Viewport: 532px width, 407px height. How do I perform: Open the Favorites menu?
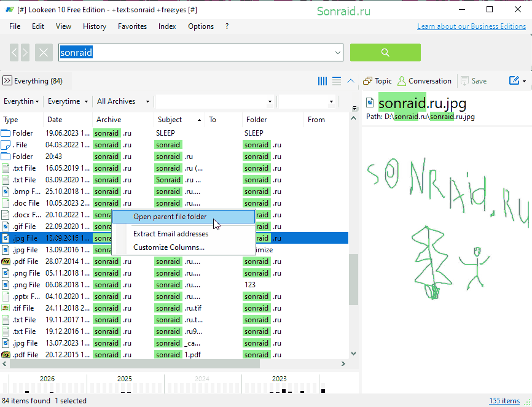132,26
